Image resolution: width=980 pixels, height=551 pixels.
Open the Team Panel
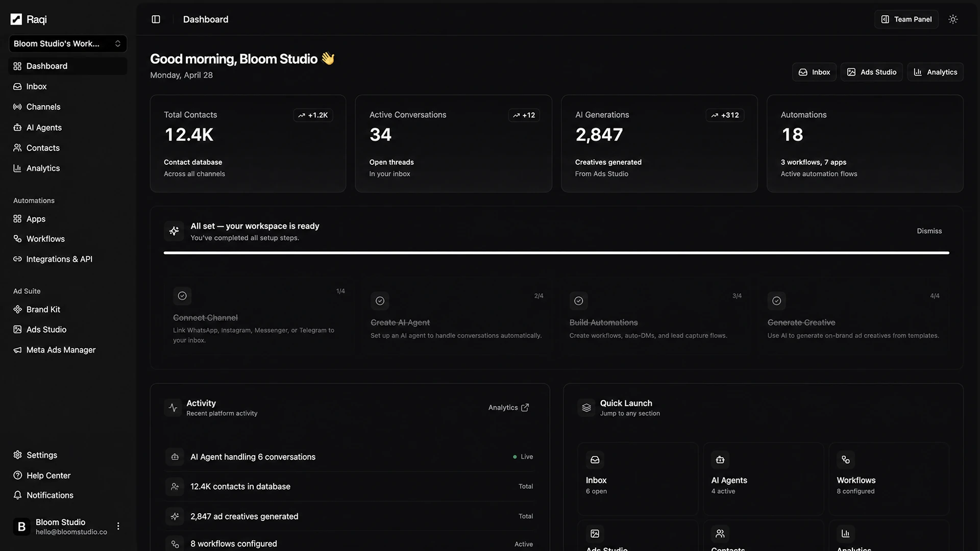(906, 19)
